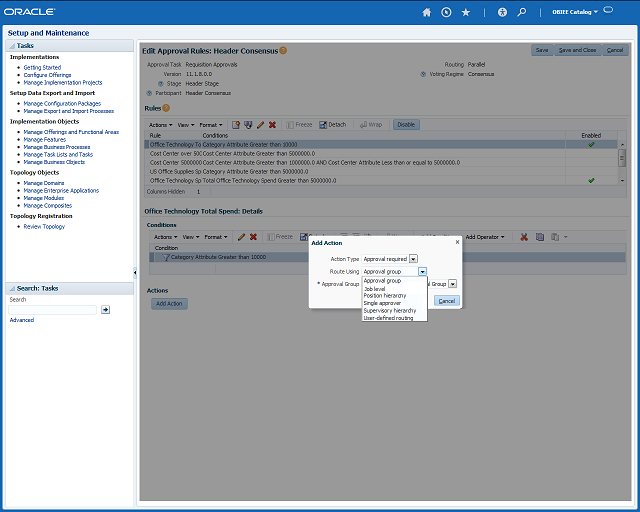Viewport: 640px width, 512px height.
Task: Close the Add Action dialog
Action: (457, 242)
